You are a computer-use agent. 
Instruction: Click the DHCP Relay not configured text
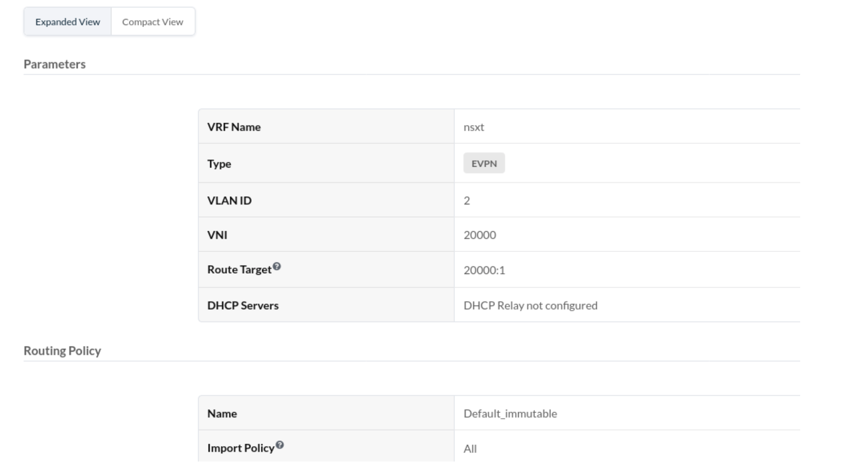coord(531,306)
